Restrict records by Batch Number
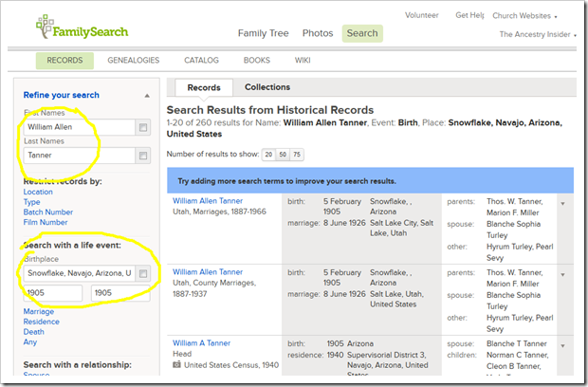Screen dimensions: 588x387 pyautogui.click(x=47, y=212)
